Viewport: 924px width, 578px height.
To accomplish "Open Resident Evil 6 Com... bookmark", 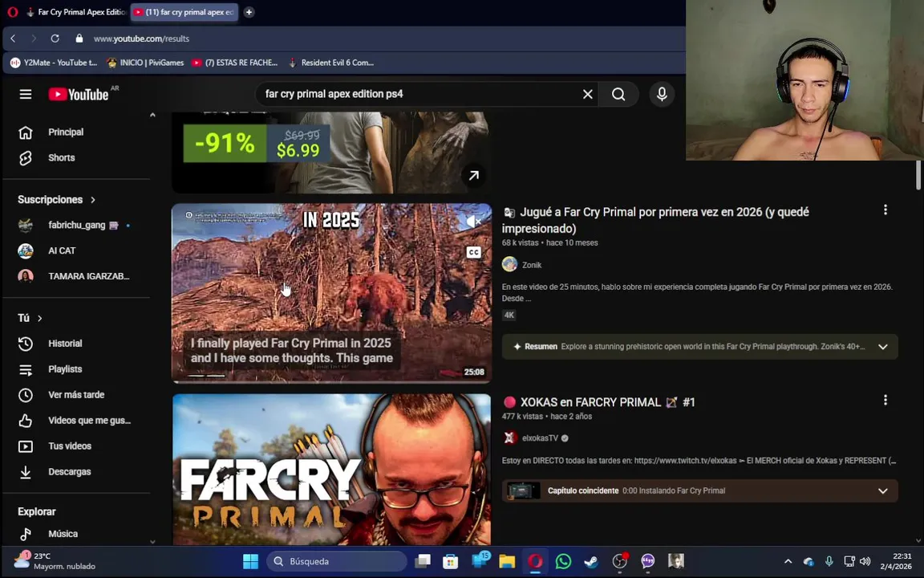I will click(330, 63).
